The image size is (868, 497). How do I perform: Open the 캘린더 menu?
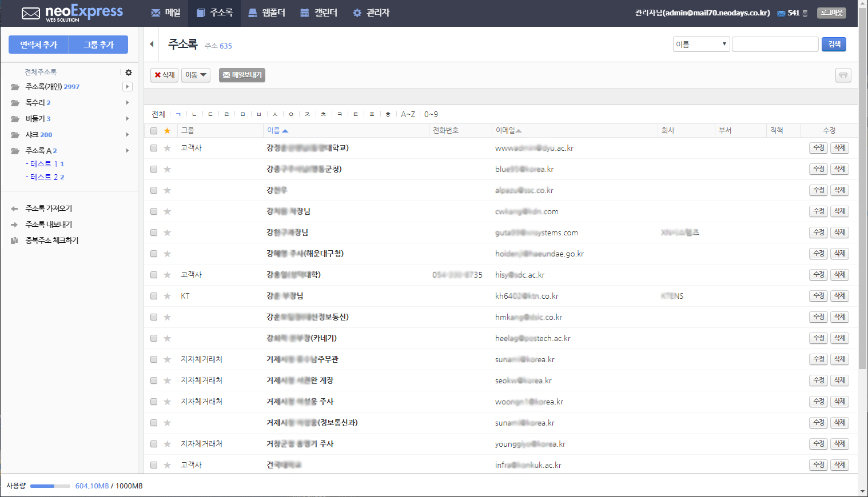click(319, 13)
